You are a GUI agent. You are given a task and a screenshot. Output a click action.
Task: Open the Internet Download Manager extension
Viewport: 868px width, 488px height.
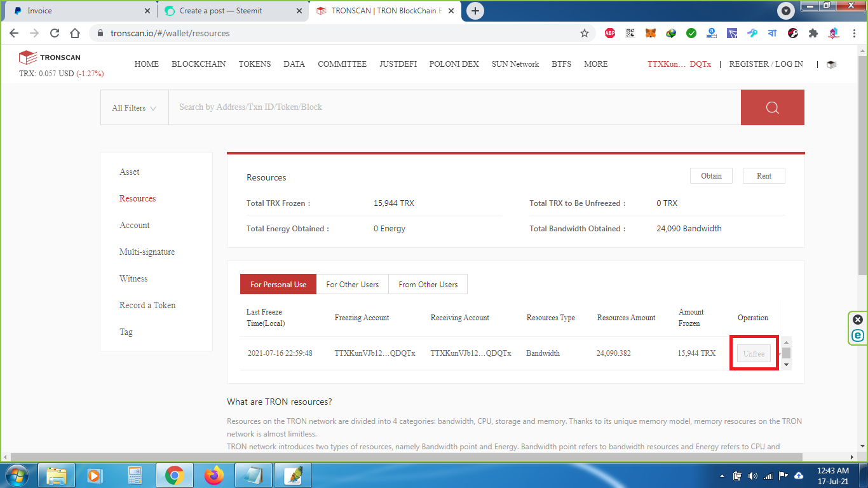tap(671, 33)
